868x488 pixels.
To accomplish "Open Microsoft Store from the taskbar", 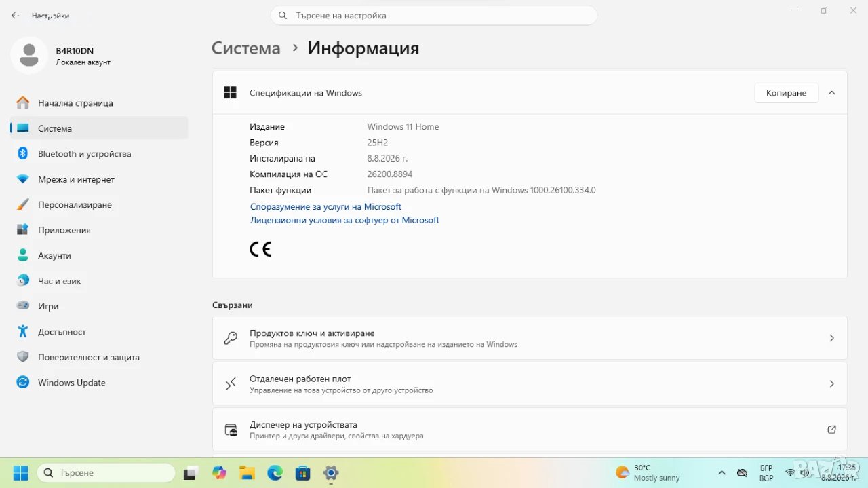I will (302, 473).
